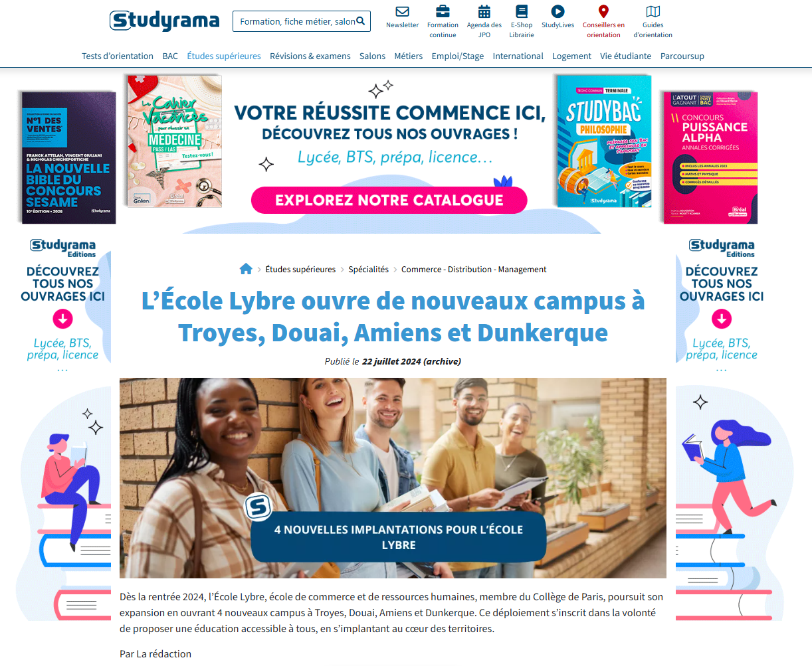
Task: Select Parcoursup in the navigation bar
Action: point(682,56)
